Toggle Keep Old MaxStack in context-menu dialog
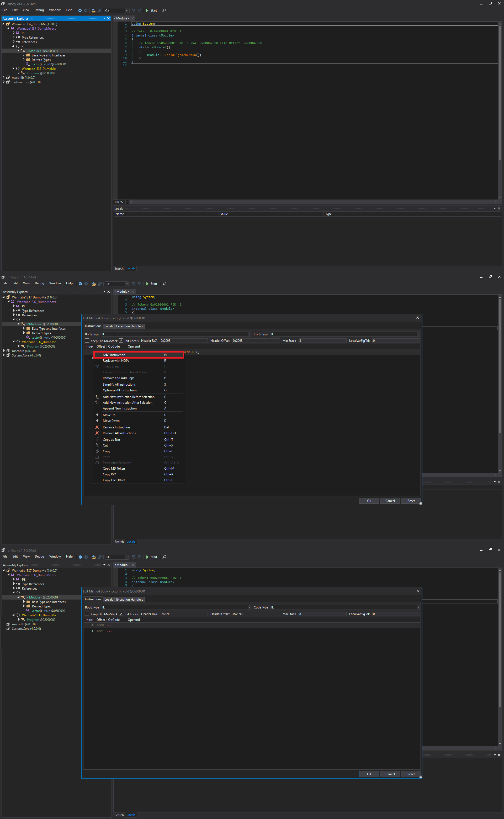 pos(87,341)
